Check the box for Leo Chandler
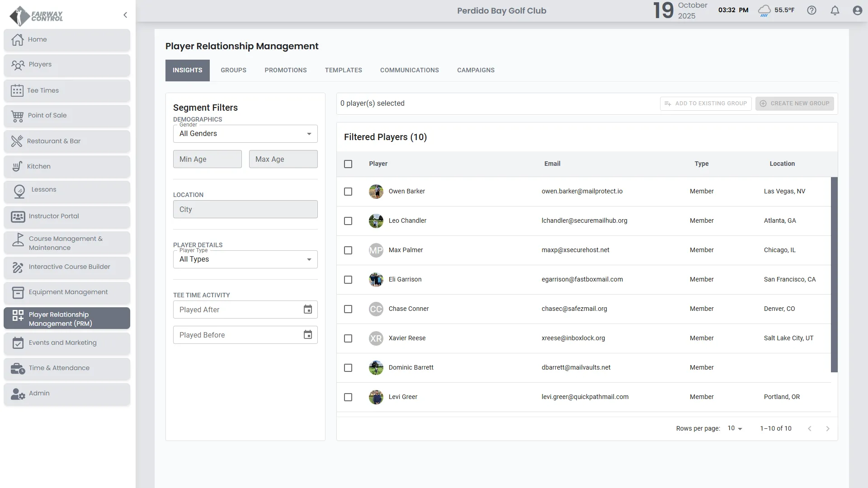This screenshot has width=868, height=488. click(x=348, y=221)
